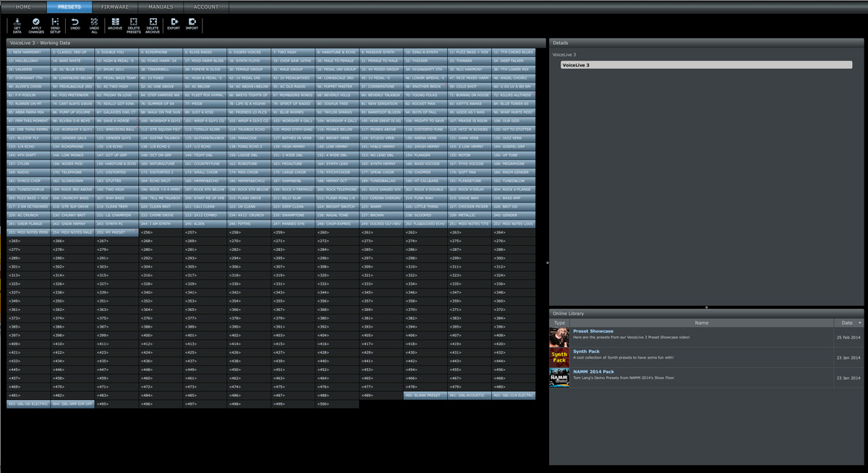Open the Synth Pack link

pyautogui.click(x=587, y=351)
